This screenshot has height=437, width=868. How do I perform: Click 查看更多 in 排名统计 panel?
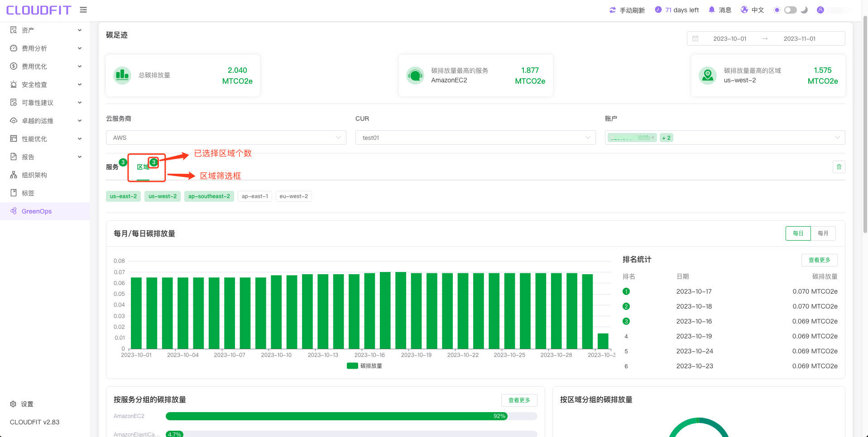820,260
